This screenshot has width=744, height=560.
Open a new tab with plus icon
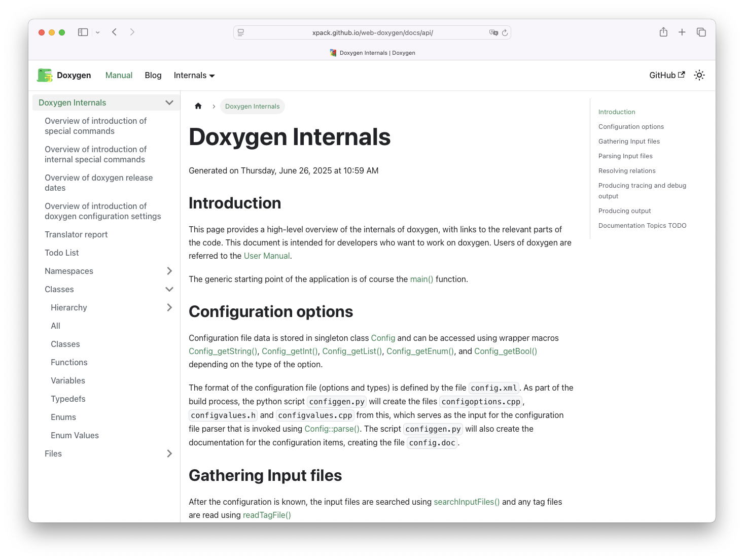682,32
